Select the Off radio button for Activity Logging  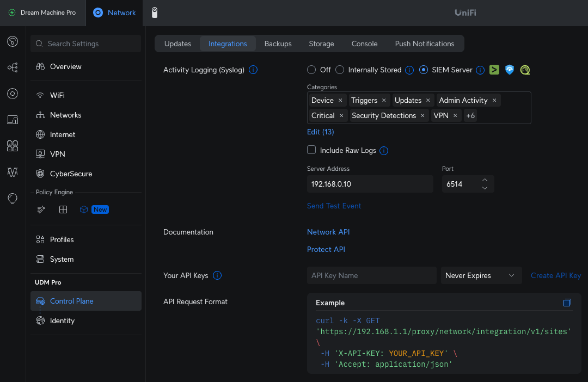(311, 70)
